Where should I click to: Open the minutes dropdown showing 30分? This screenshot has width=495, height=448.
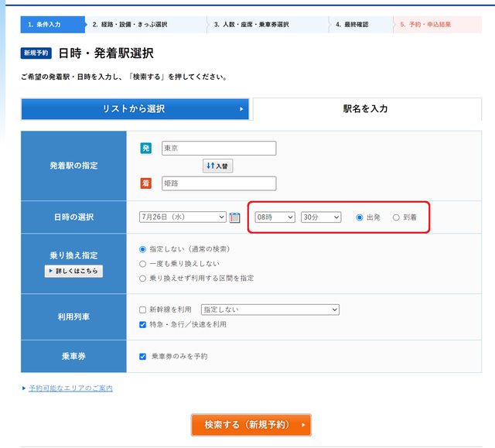pyautogui.click(x=321, y=217)
